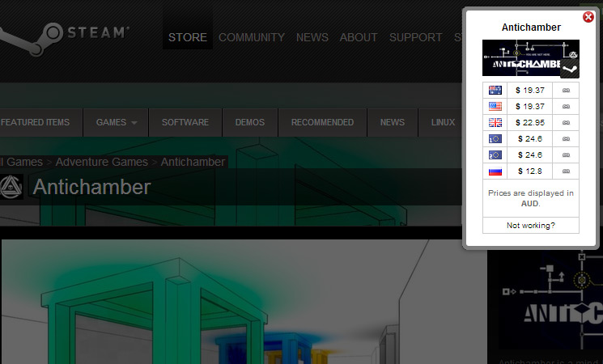603x364 pixels.
Task: Click the Antichamber game icon by title
Action: [x=11, y=187]
